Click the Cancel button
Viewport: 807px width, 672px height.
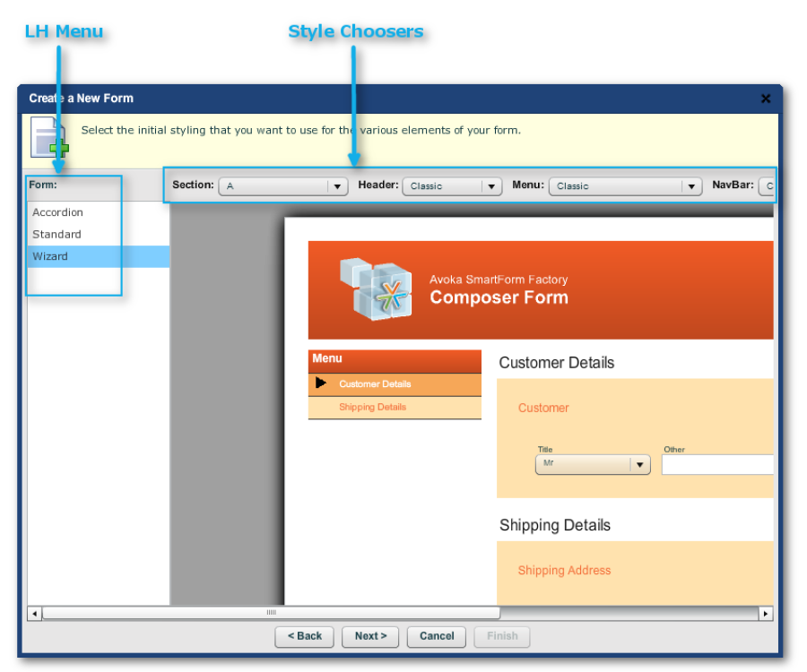437,636
